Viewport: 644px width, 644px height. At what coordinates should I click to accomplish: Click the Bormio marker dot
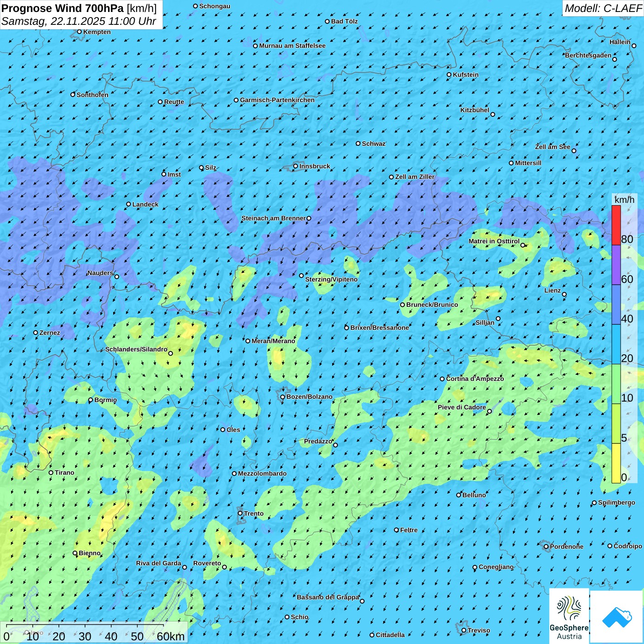pos(91,400)
